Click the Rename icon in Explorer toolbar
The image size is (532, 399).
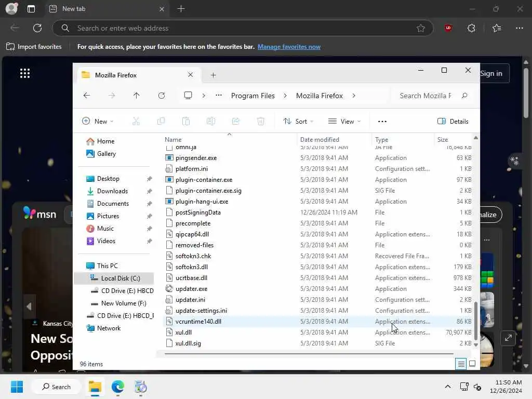pos(211,121)
